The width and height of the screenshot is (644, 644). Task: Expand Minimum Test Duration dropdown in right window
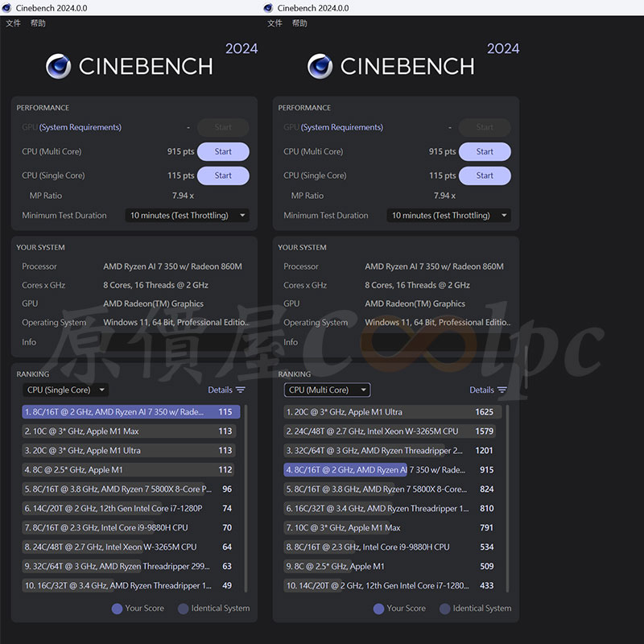pyautogui.click(x=449, y=215)
